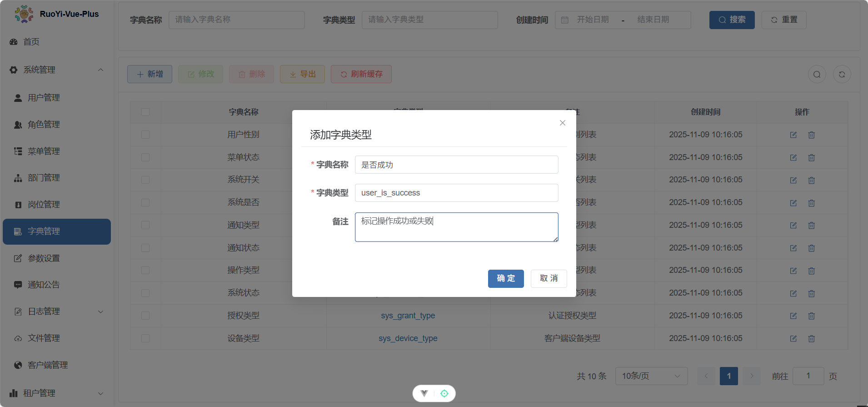The height and width of the screenshot is (407, 868).
Task: Open 用户管理 in the sidebar
Action: pyautogui.click(x=44, y=98)
